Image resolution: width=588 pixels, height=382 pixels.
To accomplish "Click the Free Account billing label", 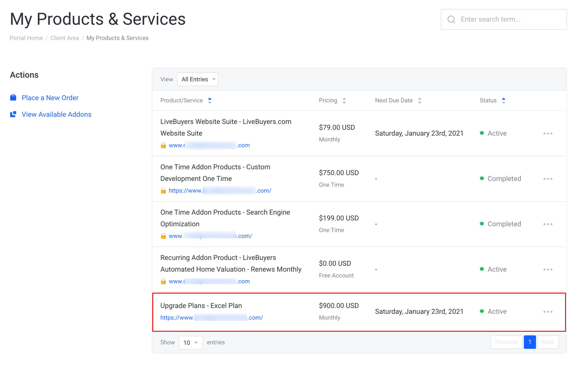I will [x=336, y=276].
